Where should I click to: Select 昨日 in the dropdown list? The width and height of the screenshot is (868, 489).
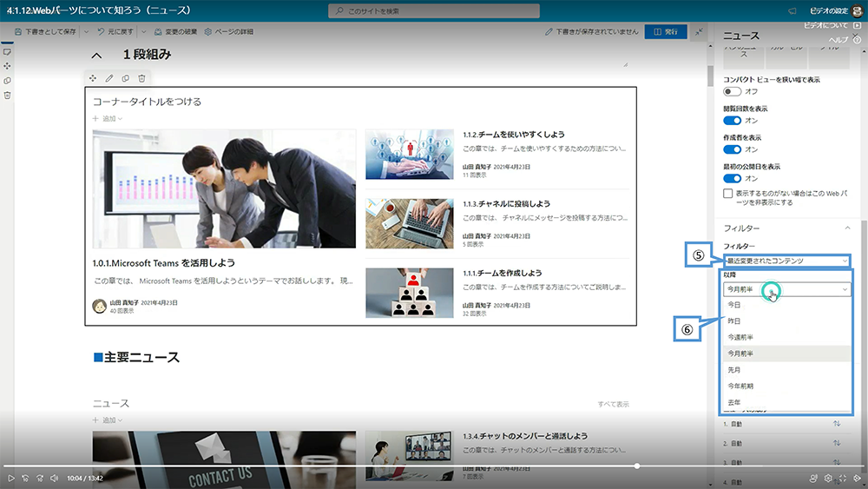[786, 321]
